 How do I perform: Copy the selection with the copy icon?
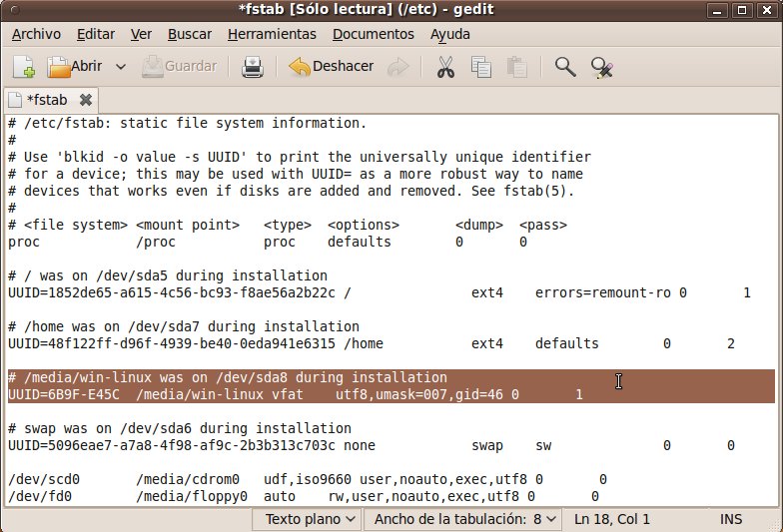(481, 66)
